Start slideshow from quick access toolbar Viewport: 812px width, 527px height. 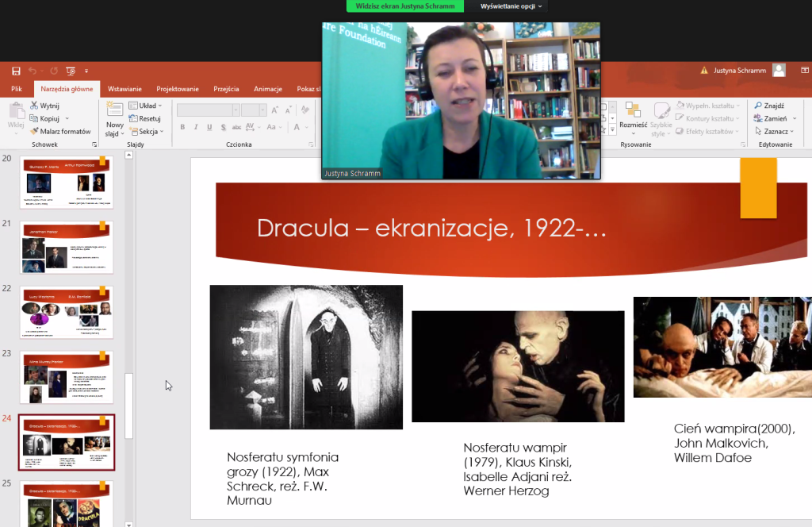coord(71,71)
